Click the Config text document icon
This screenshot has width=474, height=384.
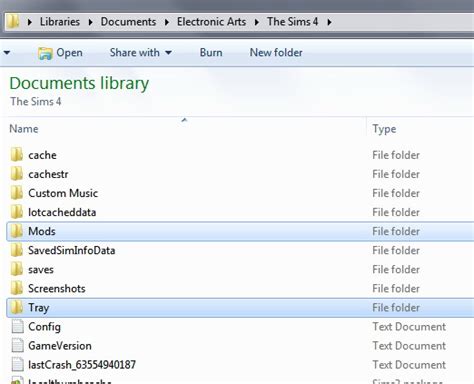(17, 326)
